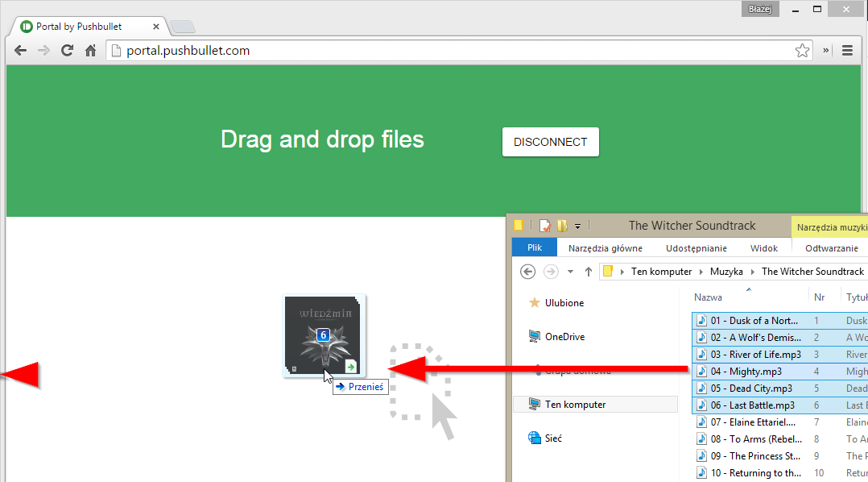The height and width of the screenshot is (482, 868).
Task: Select OneDrive in navigation pane
Action: coord(564,337)
